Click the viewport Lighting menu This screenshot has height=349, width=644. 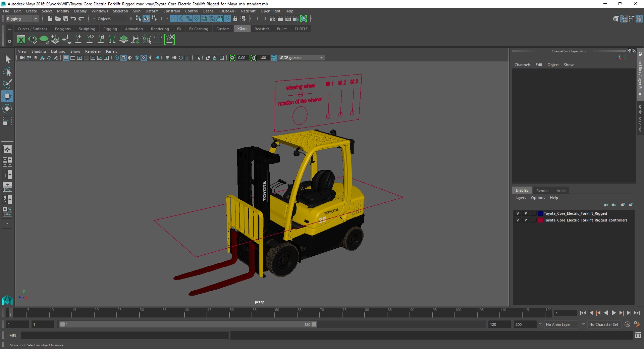58,51
